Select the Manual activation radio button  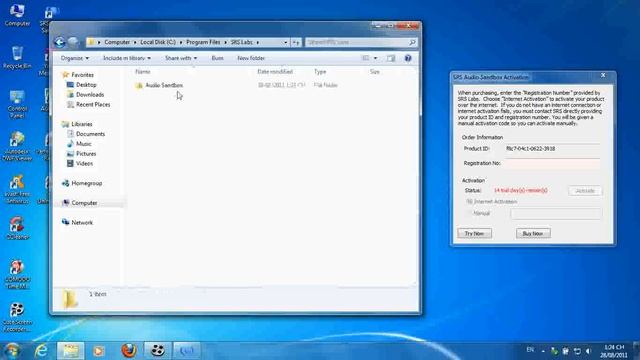[469, 213]
